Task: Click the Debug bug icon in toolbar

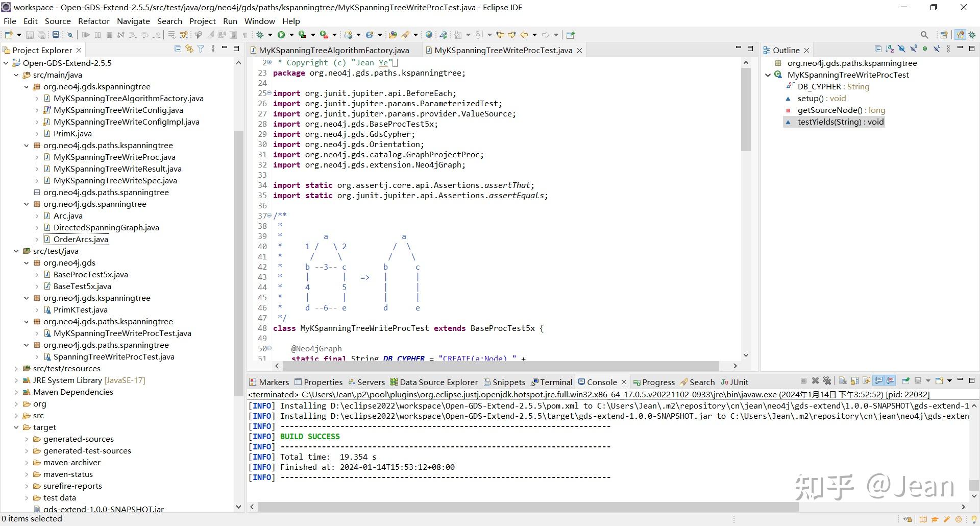Action: (260, 35)
